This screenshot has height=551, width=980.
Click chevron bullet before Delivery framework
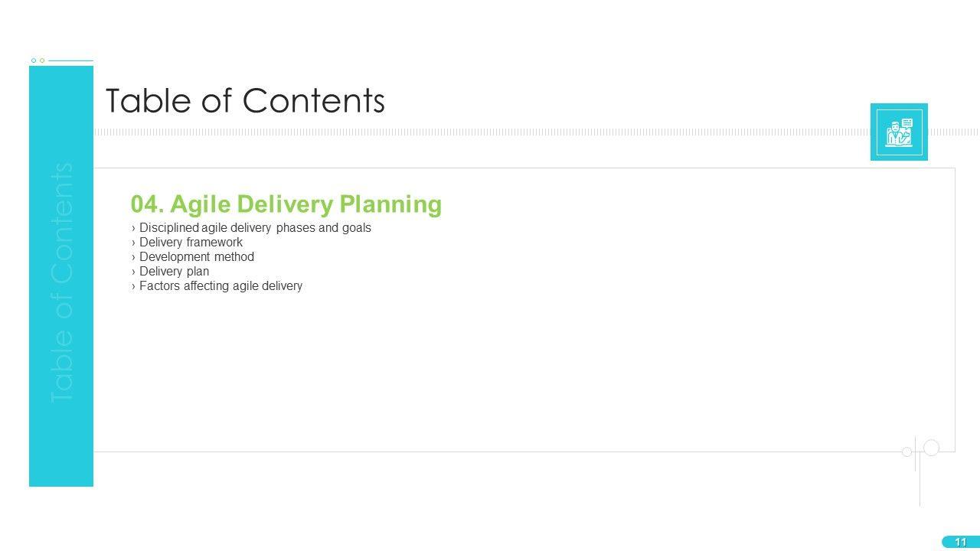tap(134, 243)
